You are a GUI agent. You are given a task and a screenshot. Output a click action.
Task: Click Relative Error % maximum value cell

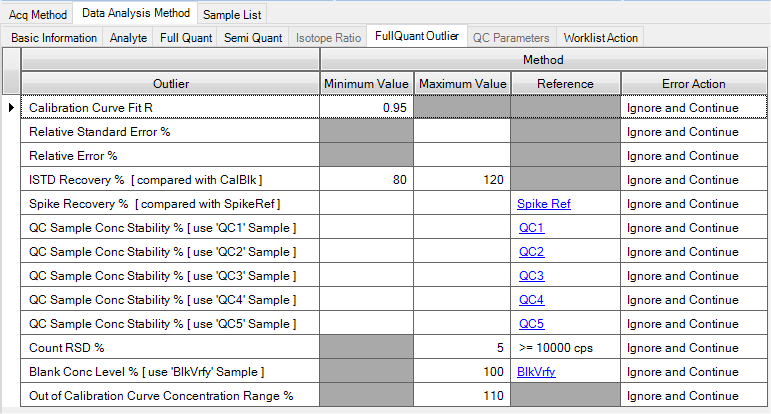pyautogui.click(x=462, y=156)
